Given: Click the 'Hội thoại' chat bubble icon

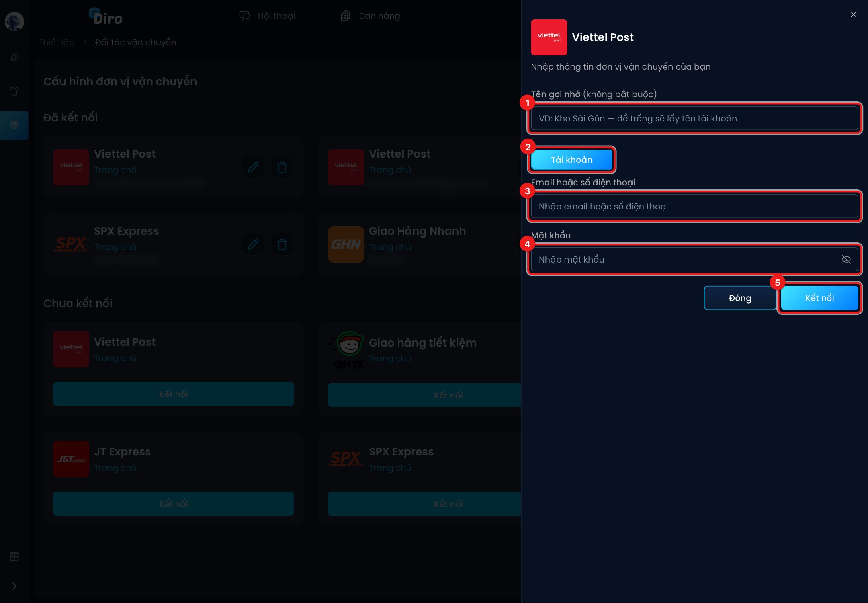Looking at the screenshot, I should coord(244,16).
